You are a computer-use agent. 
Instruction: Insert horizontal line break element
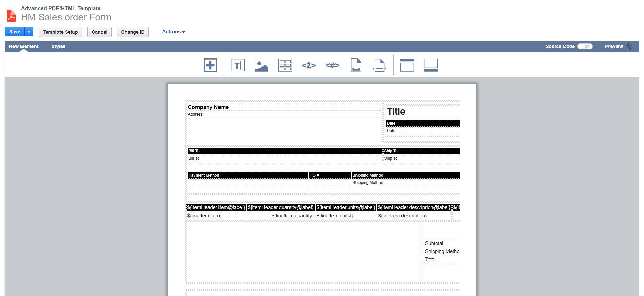379,65
